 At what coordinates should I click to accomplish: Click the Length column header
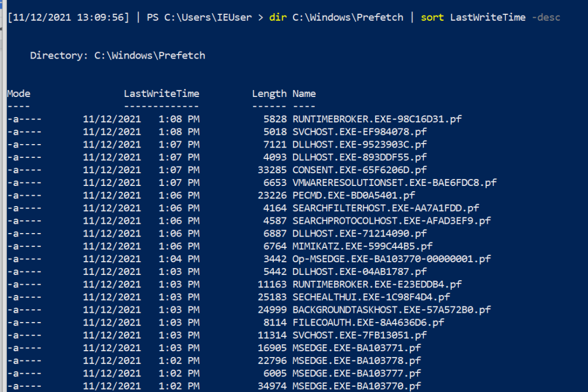[269, 94]
